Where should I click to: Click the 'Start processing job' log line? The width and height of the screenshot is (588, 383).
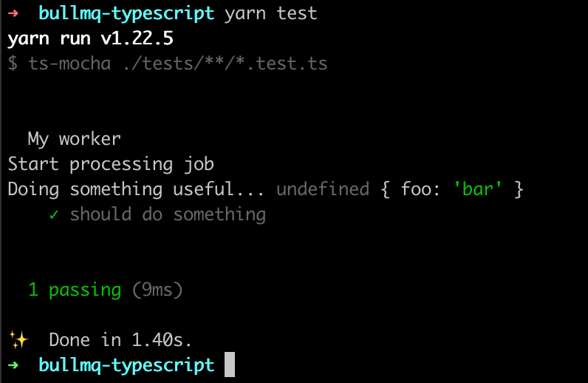coord(111,164)
